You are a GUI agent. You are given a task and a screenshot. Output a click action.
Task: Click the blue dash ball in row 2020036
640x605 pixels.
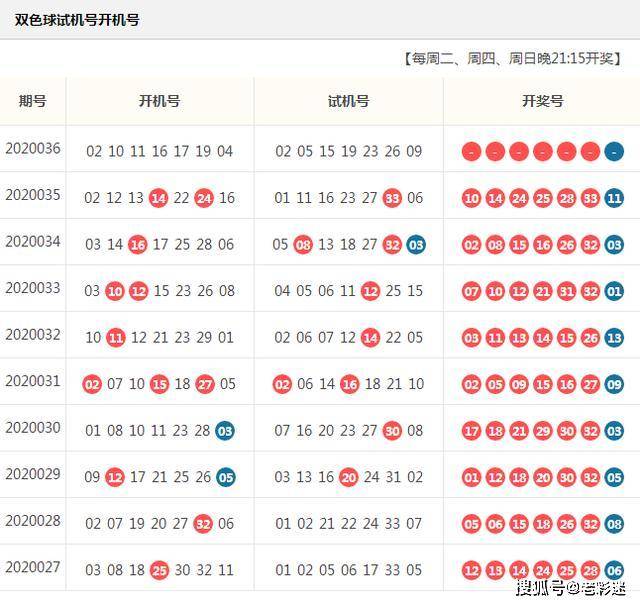(614, 151)
